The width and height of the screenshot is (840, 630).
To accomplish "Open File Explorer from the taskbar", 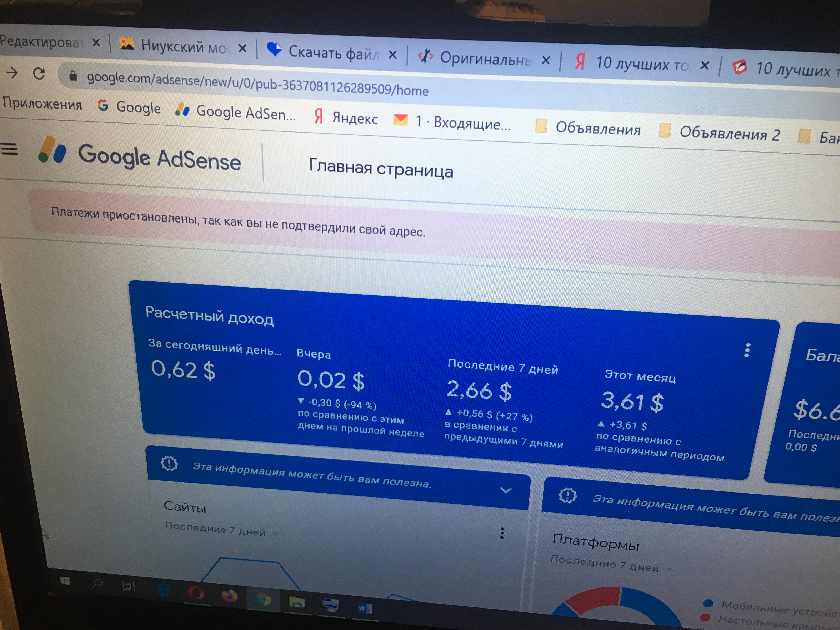I will coord(297,603).
